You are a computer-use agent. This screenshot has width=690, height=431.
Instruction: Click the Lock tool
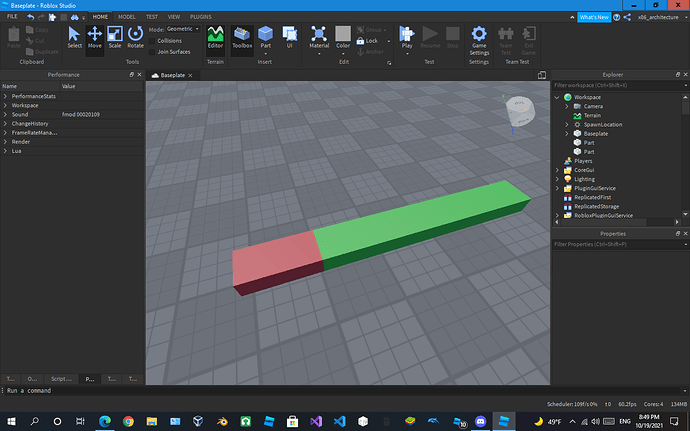[x=367, y=41]
